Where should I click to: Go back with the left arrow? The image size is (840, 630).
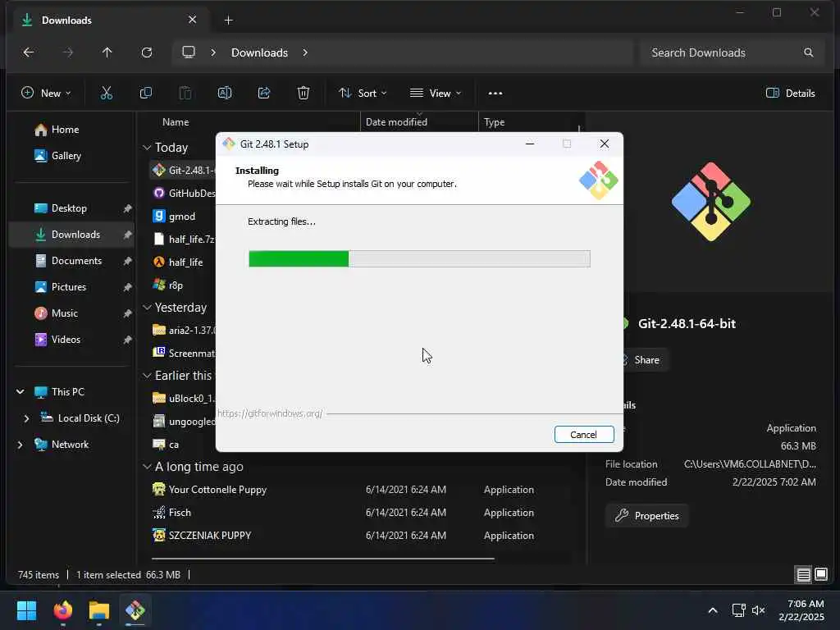[29, 52]
